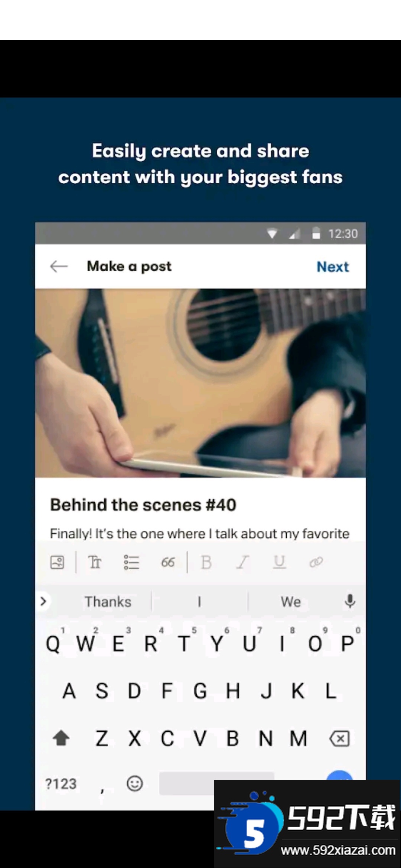Viewport: 401px width, 868px height.
Task: Open the emoji keyboard
Action: (x=134, y=783)
